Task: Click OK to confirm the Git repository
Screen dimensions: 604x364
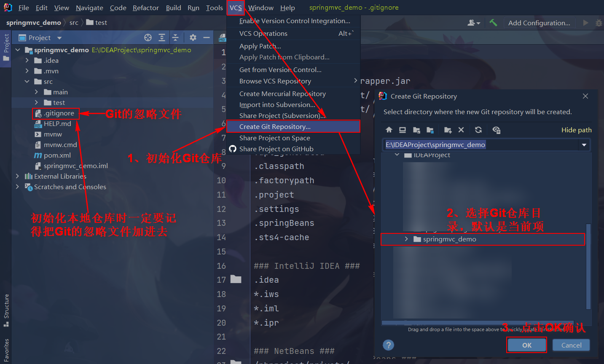Action: click(x=526, y=345)
